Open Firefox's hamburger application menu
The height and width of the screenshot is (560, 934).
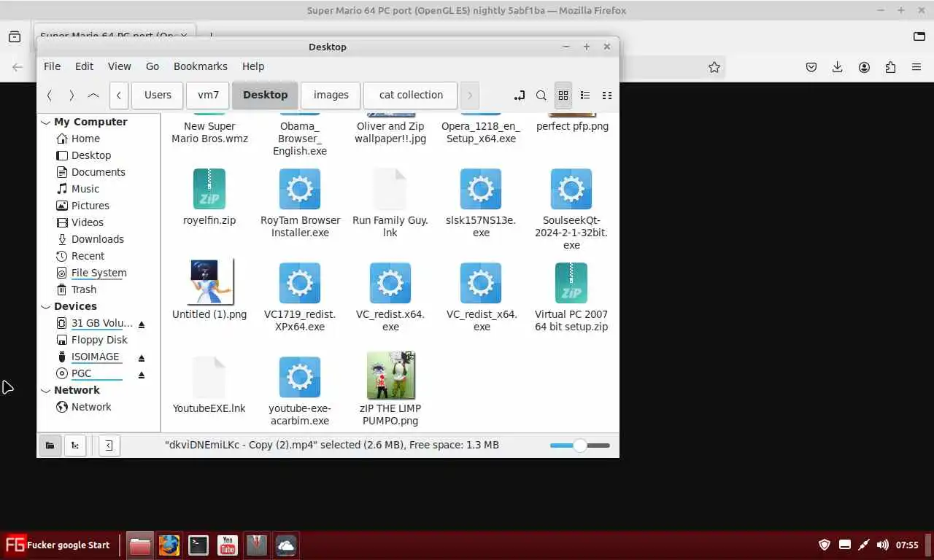pos(916,67)
